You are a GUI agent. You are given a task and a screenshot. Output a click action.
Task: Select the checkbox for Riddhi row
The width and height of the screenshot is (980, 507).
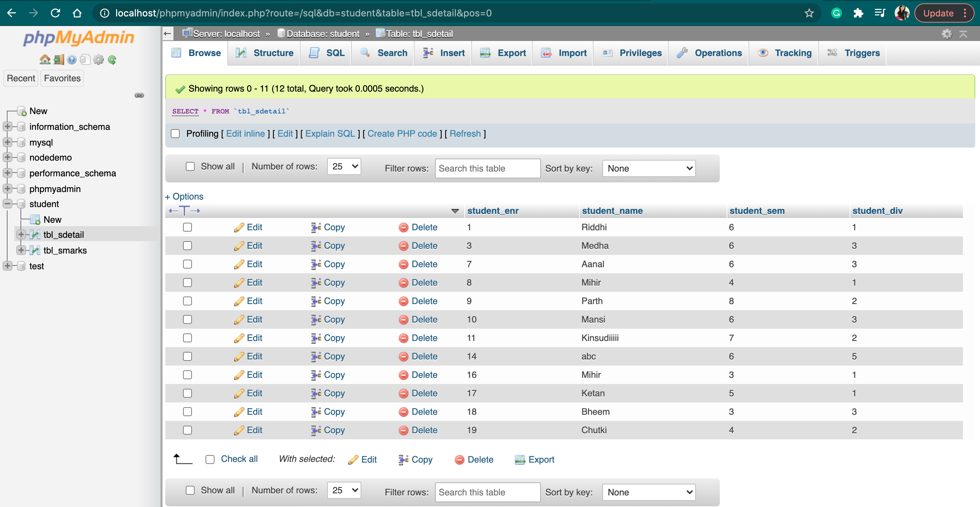pos(187,227)
